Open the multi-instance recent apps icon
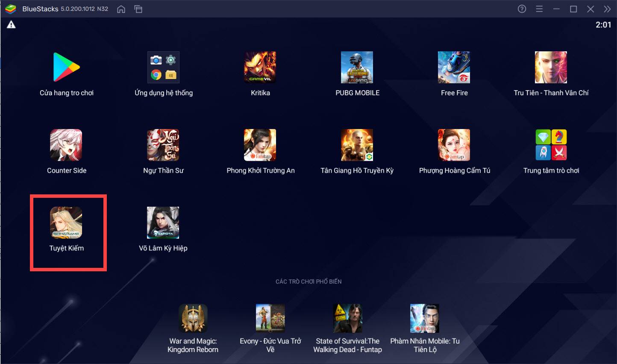 point(138,9)
